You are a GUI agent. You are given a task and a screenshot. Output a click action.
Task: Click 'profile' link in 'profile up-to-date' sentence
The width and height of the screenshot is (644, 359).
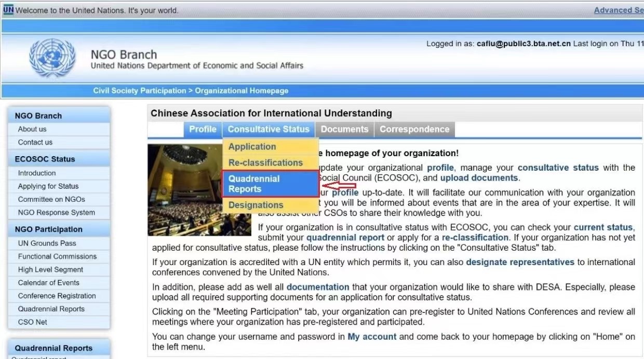click(x=345, y=192)
